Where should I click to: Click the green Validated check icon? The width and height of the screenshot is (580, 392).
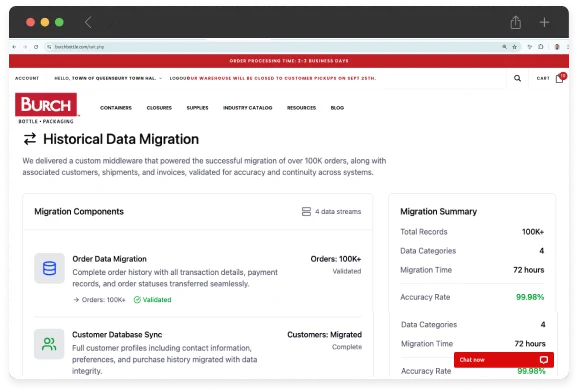coord(137,300)
